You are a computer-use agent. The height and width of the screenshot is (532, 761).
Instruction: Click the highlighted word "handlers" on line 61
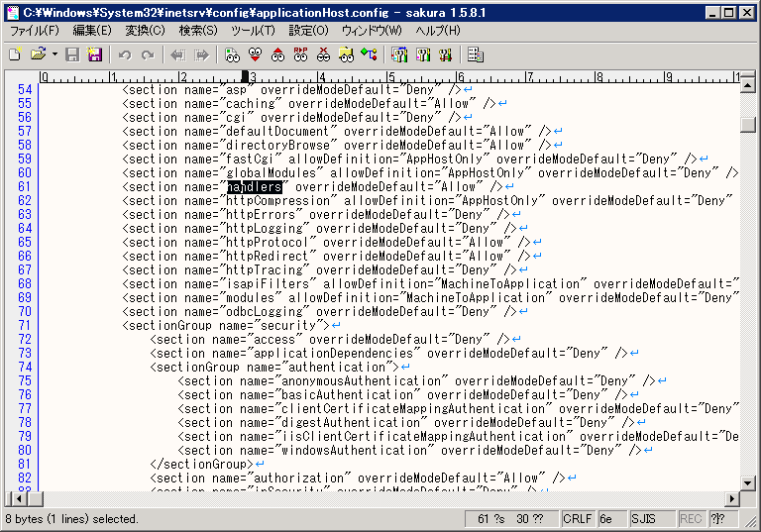(255, 187)
